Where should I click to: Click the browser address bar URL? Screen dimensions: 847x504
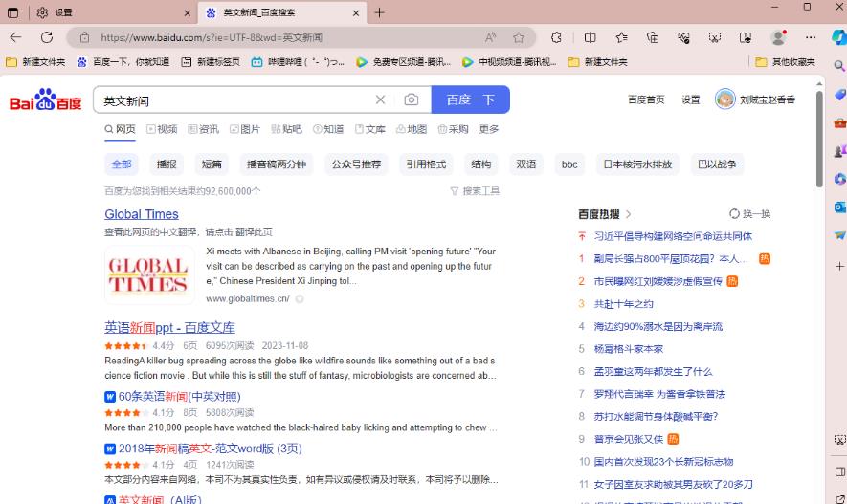[x=212, y=37]
